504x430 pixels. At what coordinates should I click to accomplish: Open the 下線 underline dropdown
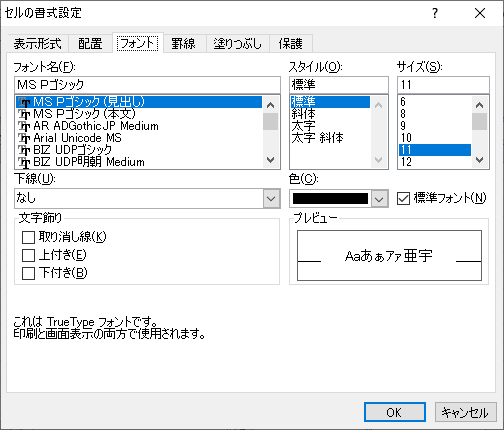[x=271, y=199]
